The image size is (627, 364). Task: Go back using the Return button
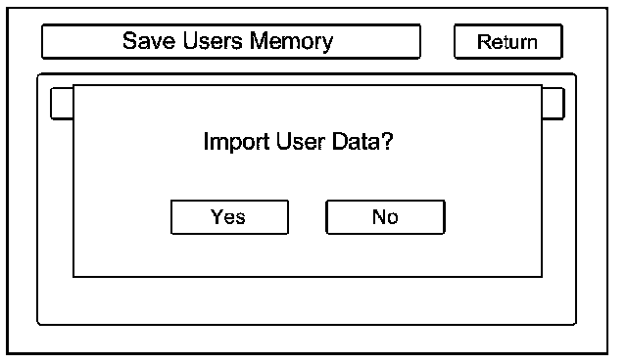[x=508, y=41]
